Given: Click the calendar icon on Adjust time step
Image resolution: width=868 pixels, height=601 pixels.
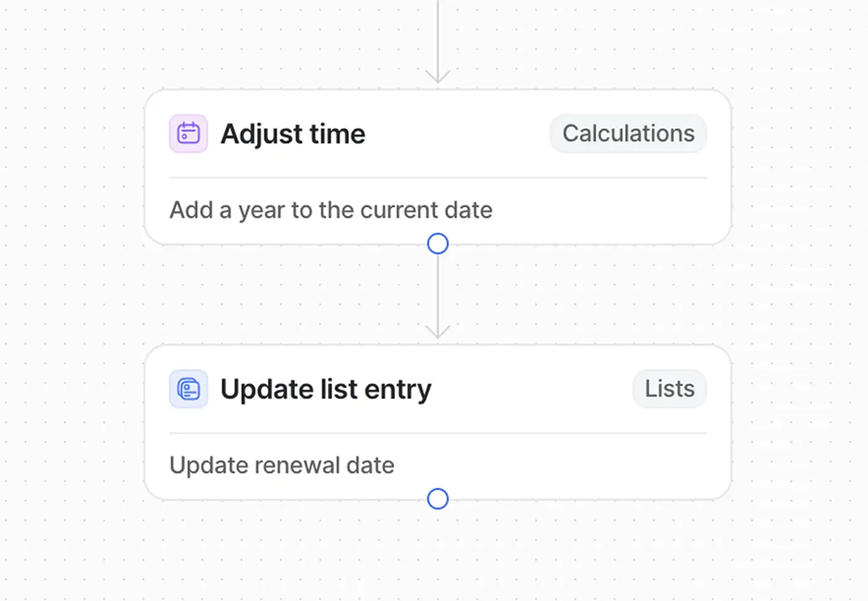Looking at the screenshot, I should coord(189,134).
